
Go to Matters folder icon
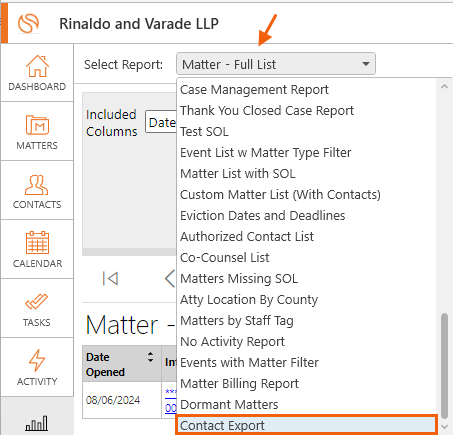37,125
